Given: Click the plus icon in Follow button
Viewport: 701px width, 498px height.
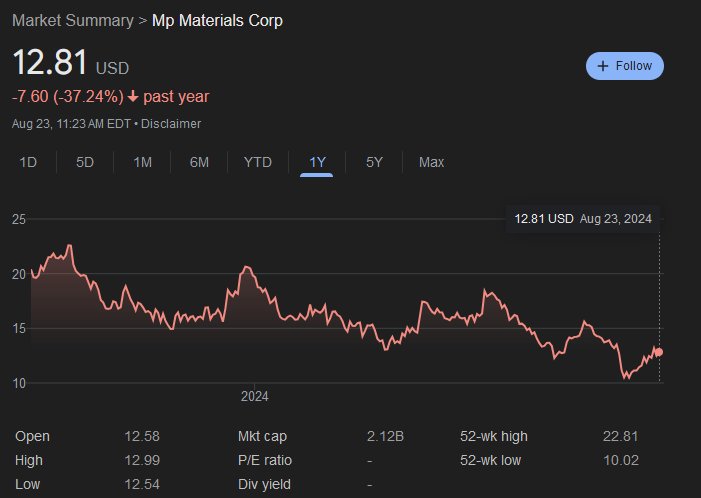Looking at the screenshot, I should pos(603,66).
